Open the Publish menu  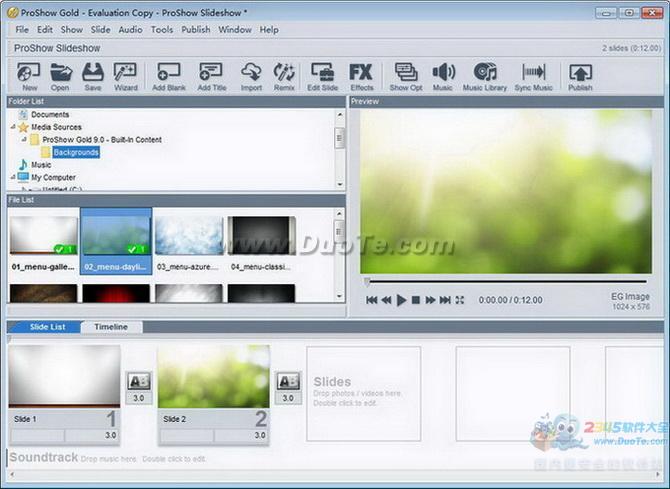(x=196, y=30)
